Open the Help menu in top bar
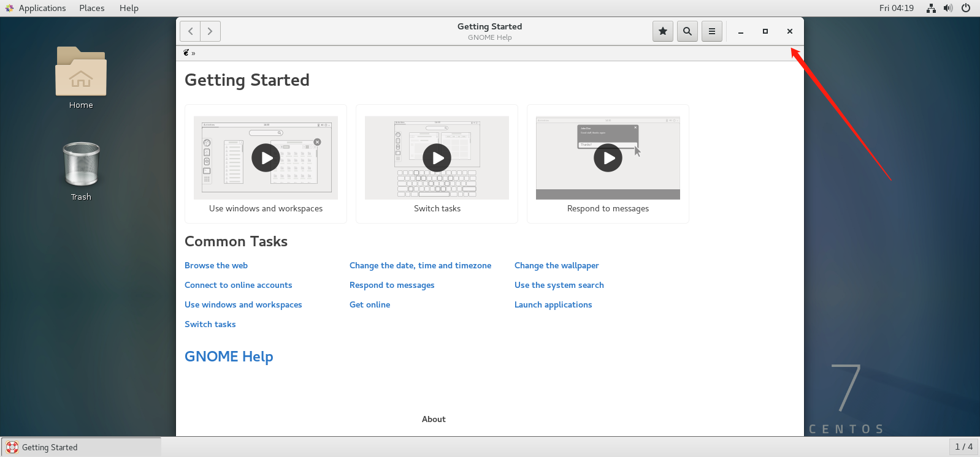The height and width of the screenshot is (457, 980). pos(129,8)
